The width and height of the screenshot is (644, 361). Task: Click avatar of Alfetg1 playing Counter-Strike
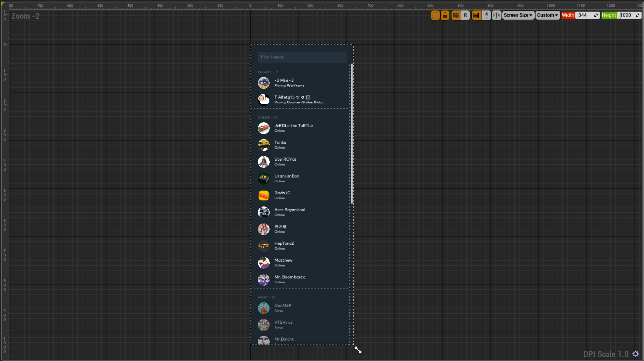pyautogui.click(x=264, y=100)
